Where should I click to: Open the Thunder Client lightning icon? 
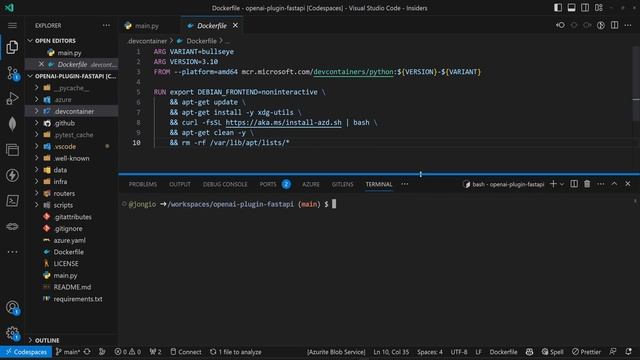(12, 175)
